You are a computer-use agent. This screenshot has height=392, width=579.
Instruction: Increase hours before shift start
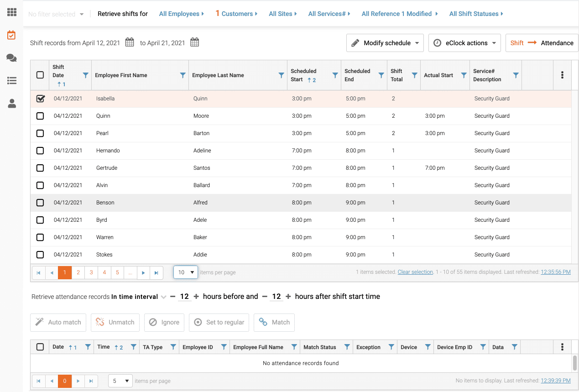(196, 297)
